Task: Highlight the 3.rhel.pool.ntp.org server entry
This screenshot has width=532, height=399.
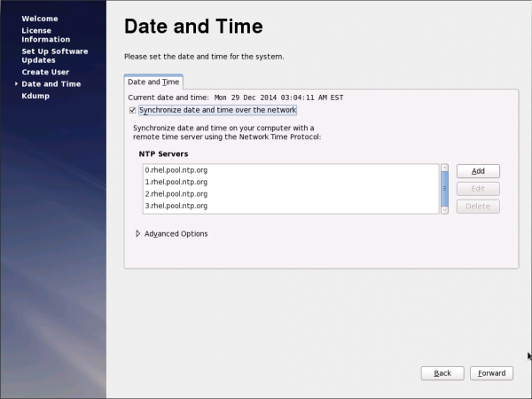Action: (176, 206)
